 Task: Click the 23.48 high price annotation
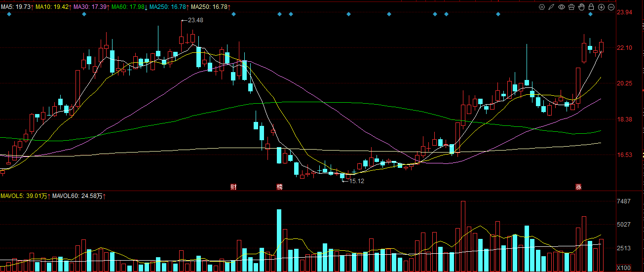tap(195, 20)
